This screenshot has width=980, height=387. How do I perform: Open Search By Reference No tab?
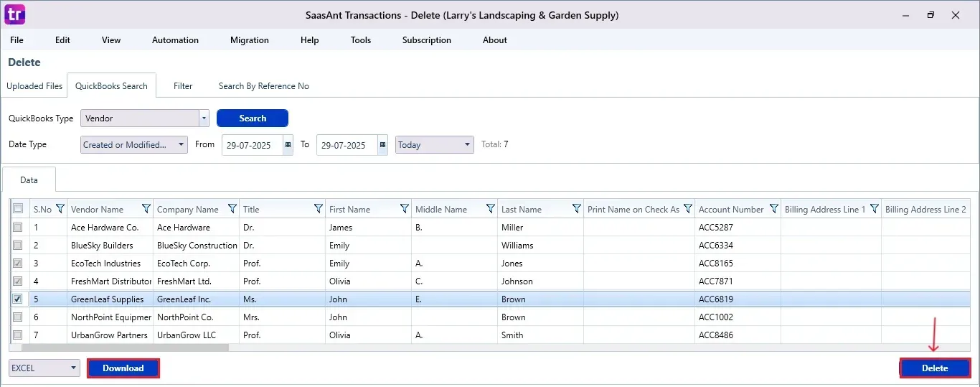tap(264, 86)
